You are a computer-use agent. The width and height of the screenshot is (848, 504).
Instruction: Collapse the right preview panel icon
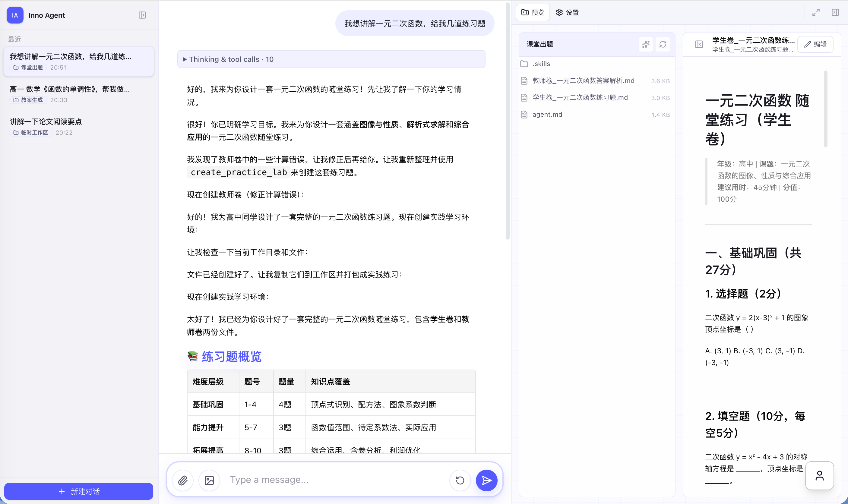tap(835, 13)
